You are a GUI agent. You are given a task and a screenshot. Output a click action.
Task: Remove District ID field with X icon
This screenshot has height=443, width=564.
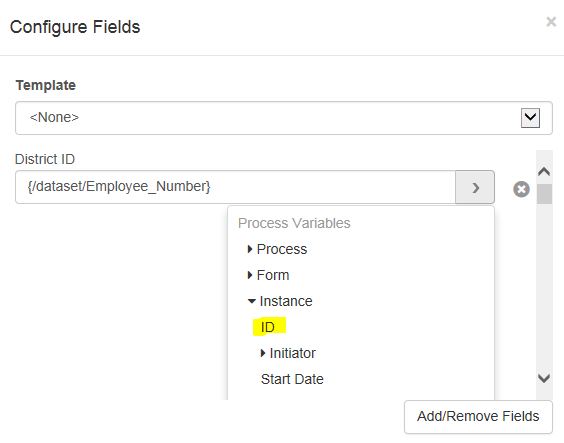[521, 189]
